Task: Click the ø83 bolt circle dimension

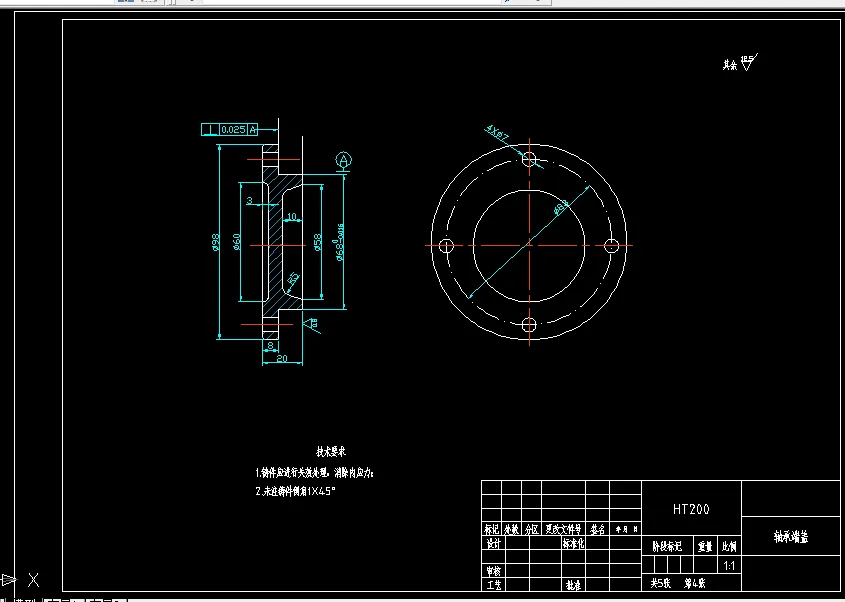Action: point(561,207)
